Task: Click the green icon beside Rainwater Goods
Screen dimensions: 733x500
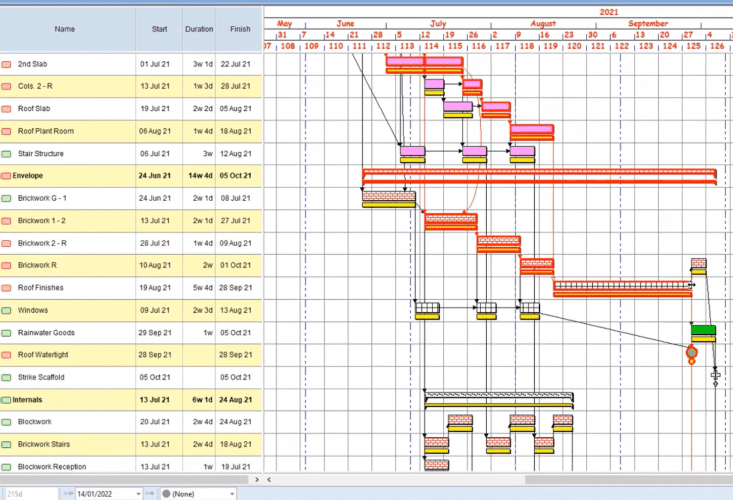Action: coord(7,333)
